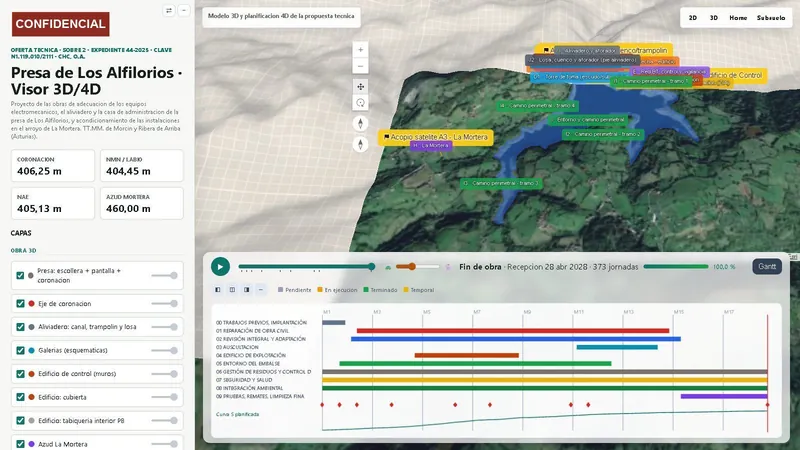Click the Terminado legend swatch
The height and width of the screenshot is (450, 800).
click(366, 290)
